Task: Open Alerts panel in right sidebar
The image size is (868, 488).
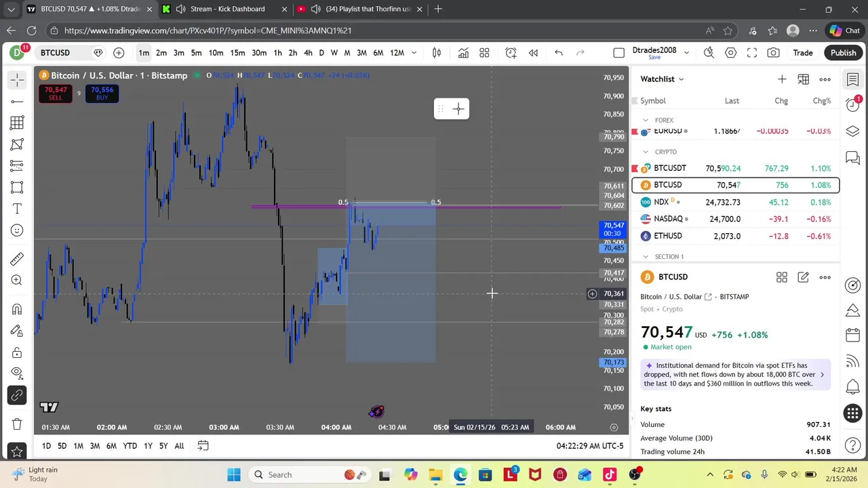Action: point(853,104)
